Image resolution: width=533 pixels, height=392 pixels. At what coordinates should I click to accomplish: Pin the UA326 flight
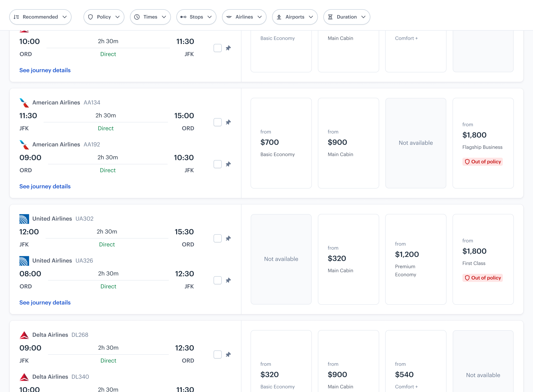pyautogui.click(x=228, y=280)
